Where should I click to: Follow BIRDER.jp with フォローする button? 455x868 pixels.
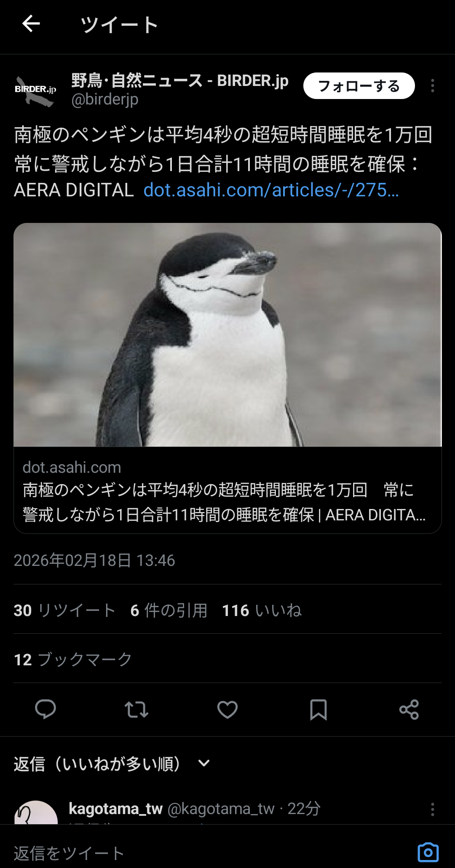coord(359,86)
